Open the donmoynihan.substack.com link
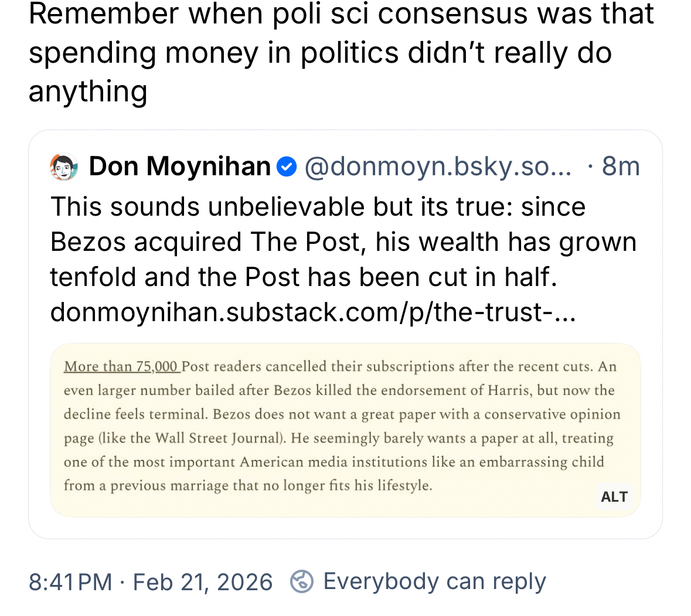Image resolution: width=691 pixels, height=616 pixels. (313, 312)
